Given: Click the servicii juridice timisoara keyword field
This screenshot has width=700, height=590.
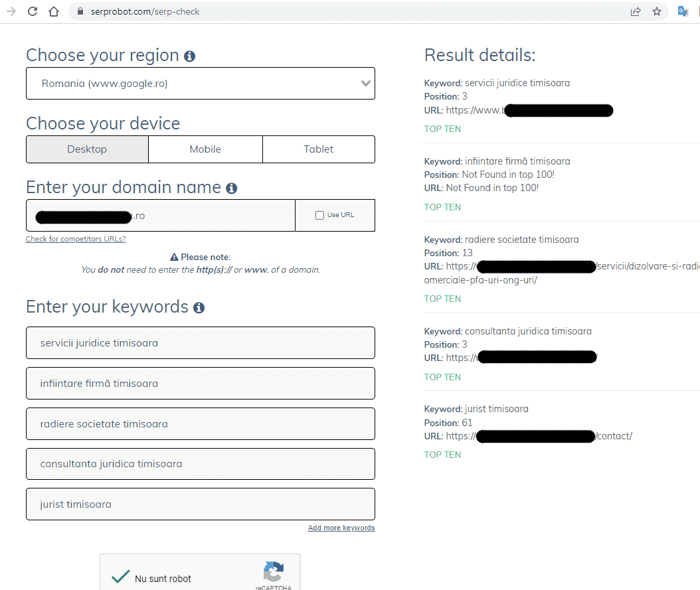Looking at the screenshot, I should tap(200, 343).
